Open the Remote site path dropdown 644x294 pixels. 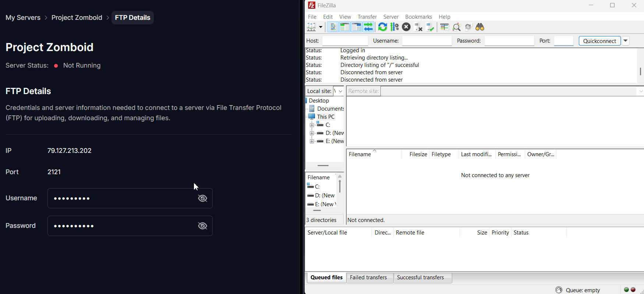tap(641, 91)
